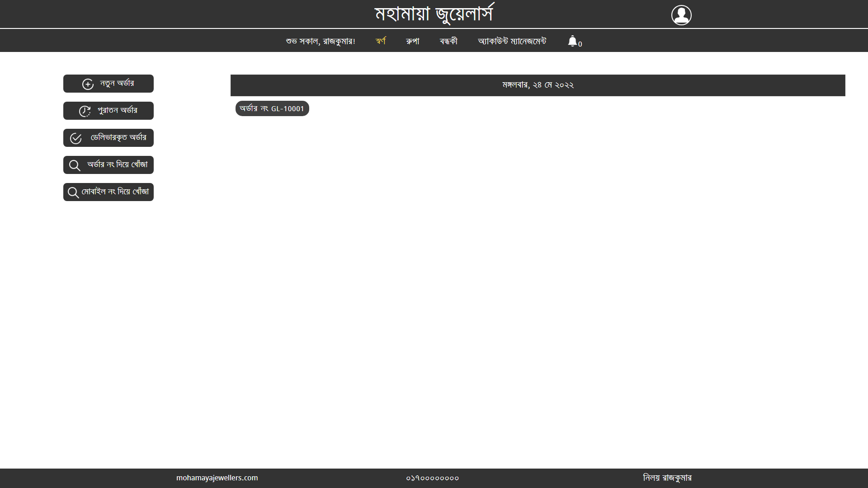Click magnifier icon beside মোবাইল নং দিয়ে খোঁজা
This screenshot has height=488, width=868.
73,192
